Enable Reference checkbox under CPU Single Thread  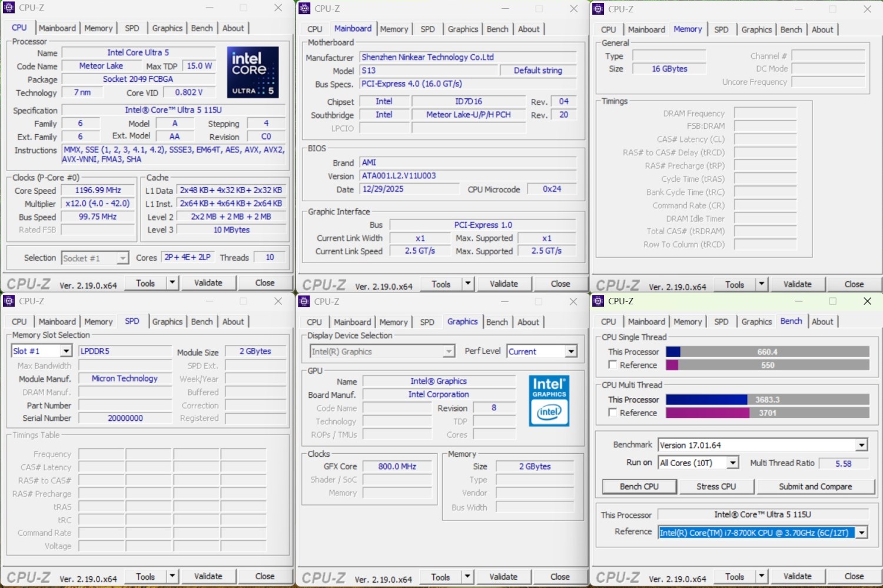[x=613, y=365]
